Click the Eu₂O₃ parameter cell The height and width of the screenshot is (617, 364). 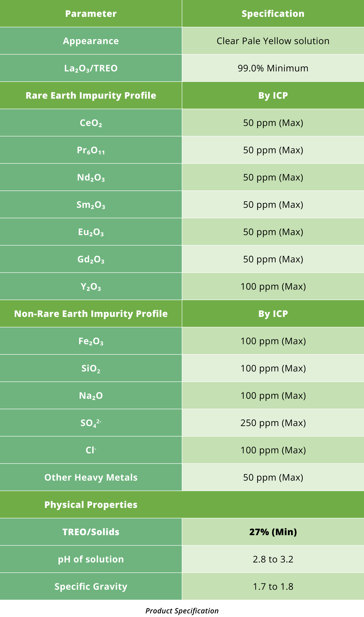click(91, 232)
